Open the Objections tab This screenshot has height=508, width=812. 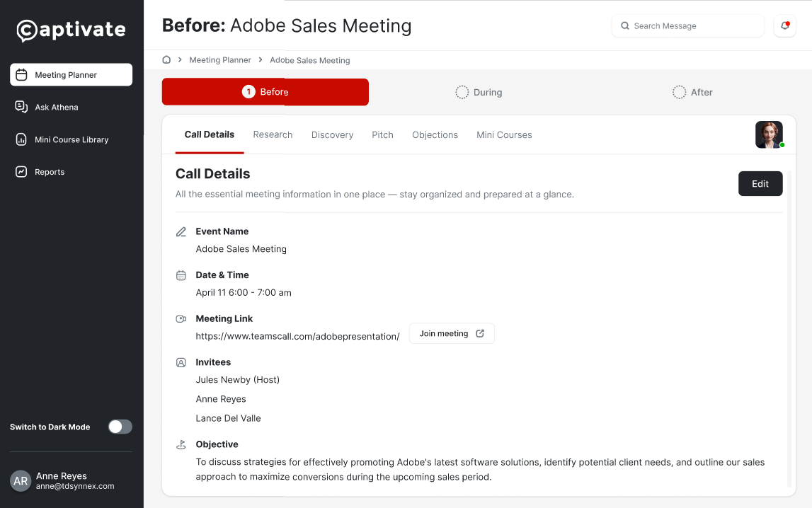[x=435, y=135]
